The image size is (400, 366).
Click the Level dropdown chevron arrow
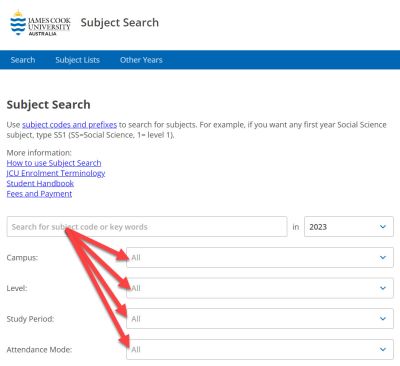coord(383,288)
